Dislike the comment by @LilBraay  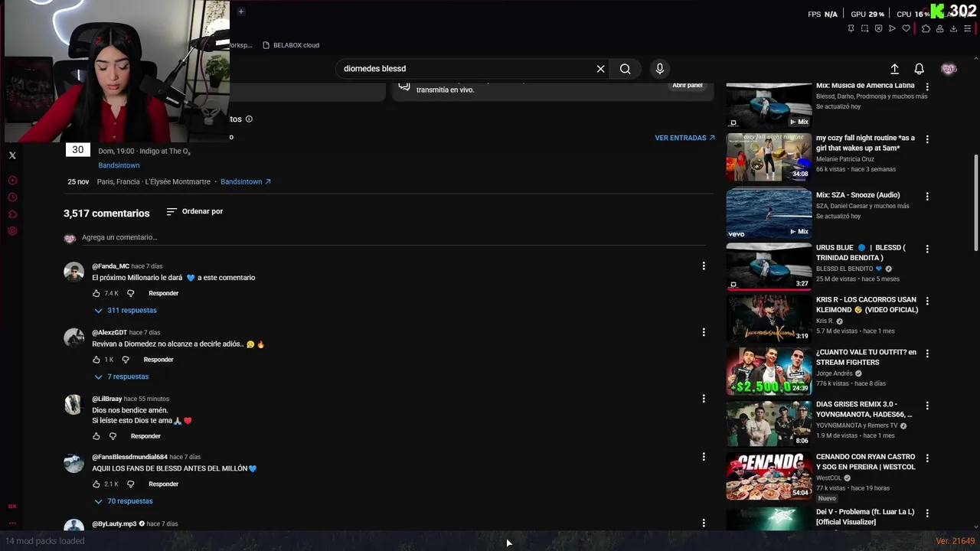click(x=113, y=436)
